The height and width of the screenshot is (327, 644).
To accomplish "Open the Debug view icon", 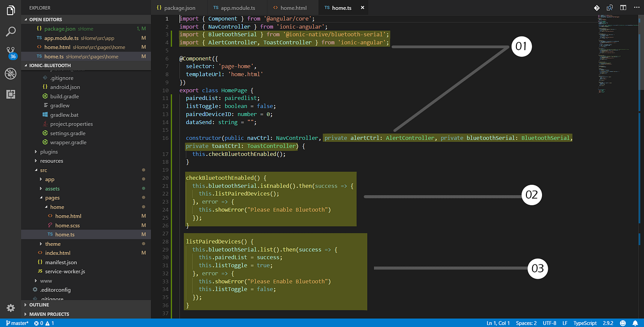I will tap(10, 73).
